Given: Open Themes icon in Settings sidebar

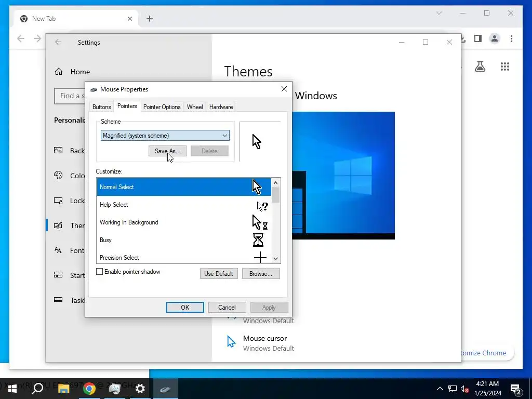Looking at the screenshot, I should [58, 225].
